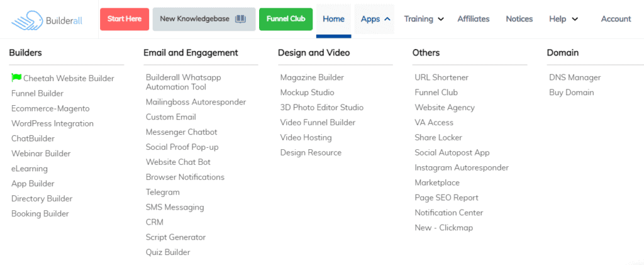
Task: Expand the Training dropdown
Action: 441,19
